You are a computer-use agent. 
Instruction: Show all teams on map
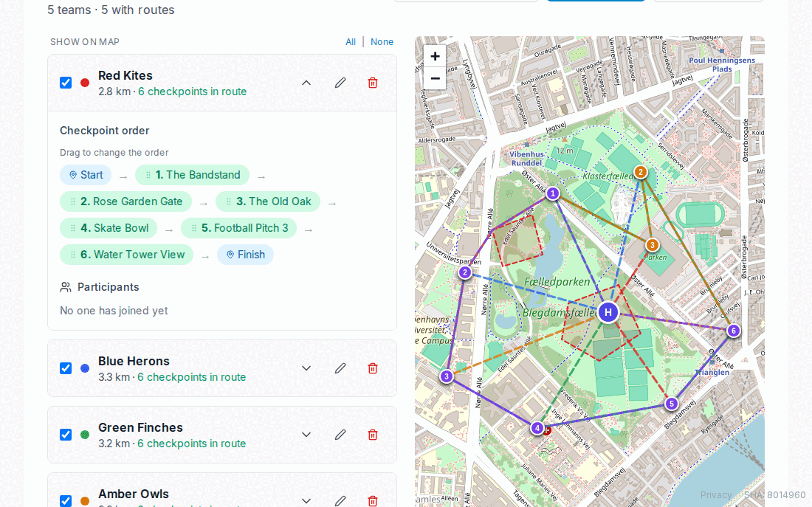pyautogui.click(x=351, y=42)
